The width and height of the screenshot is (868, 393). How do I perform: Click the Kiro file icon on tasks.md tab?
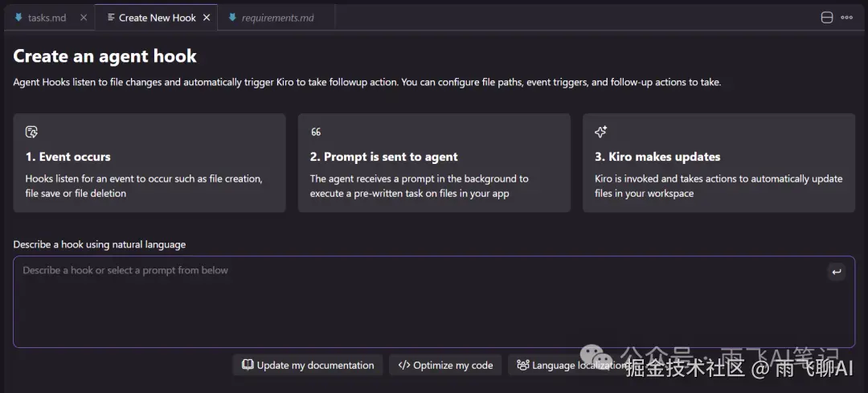tap(18, 17)
